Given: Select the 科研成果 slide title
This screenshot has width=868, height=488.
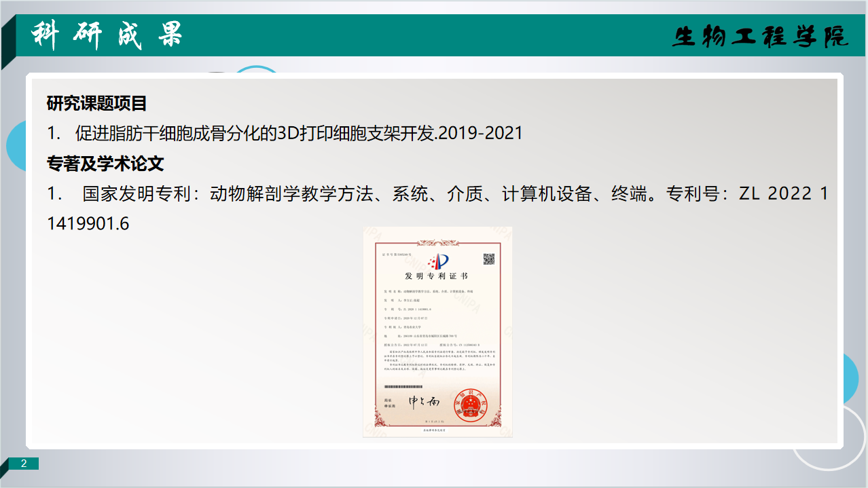Looking at the screenshot, I should click(108, 35).
